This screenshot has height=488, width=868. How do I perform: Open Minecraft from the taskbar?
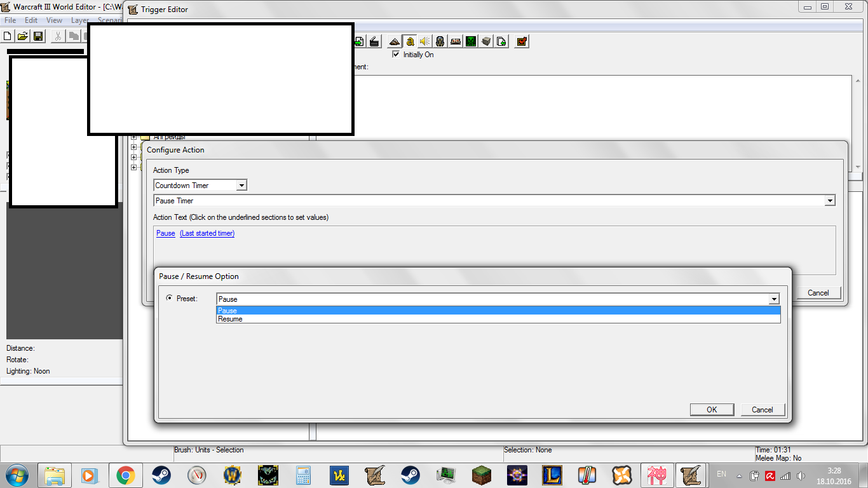point(482,475)
